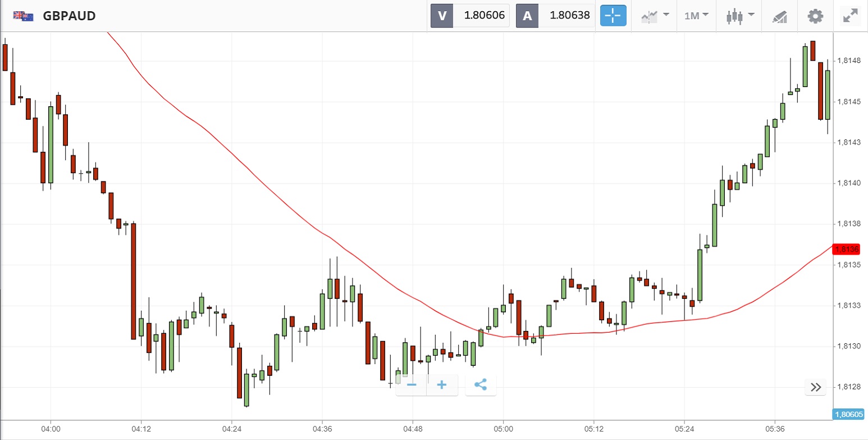Zoom out the chart with minus
This screenshot has height=440, width=868.
coord(412,385)
